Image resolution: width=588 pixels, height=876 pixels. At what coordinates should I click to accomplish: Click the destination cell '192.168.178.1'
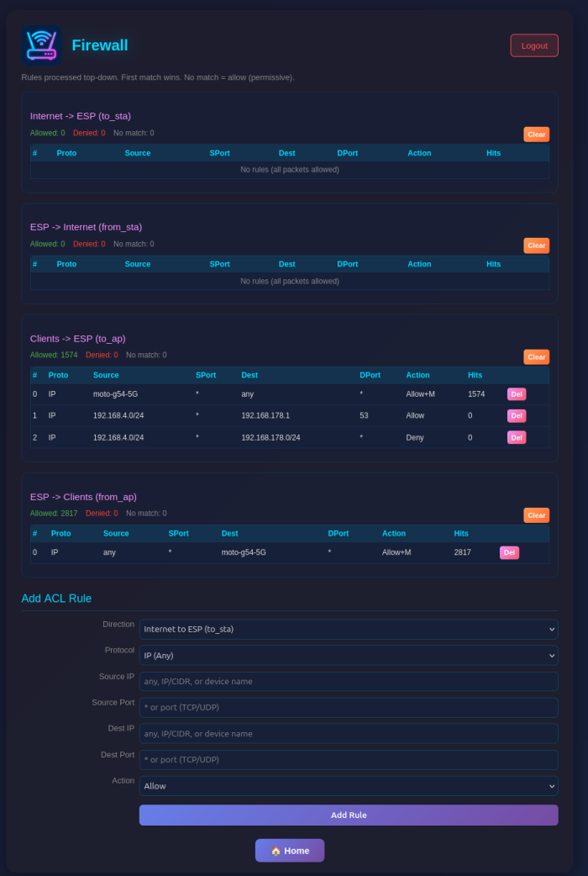(x=265, y=415)
